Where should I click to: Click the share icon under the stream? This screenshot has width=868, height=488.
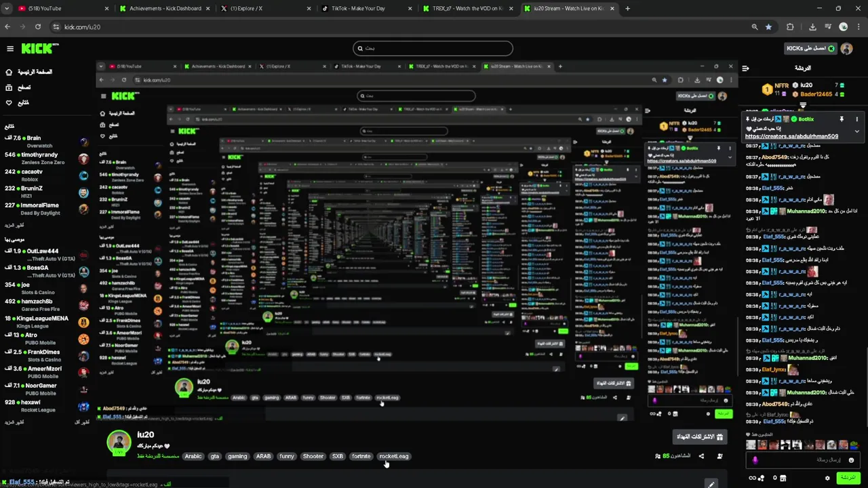click(x=701, y=456)
